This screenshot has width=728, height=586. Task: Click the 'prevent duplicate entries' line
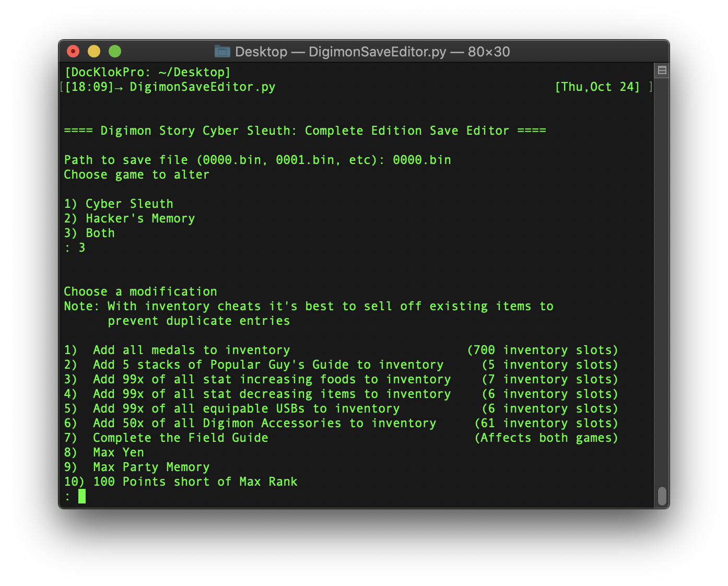[x=199, y=321]
